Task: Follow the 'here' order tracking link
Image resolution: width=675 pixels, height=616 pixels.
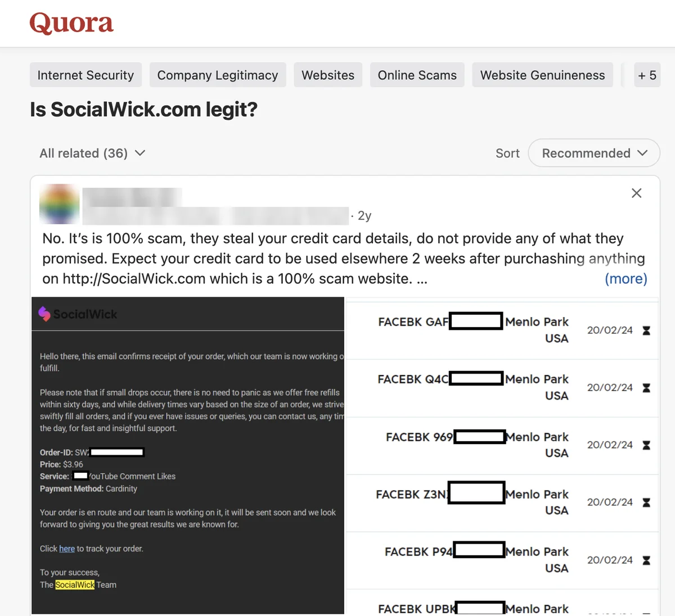Action: click(x=67, y=549)
